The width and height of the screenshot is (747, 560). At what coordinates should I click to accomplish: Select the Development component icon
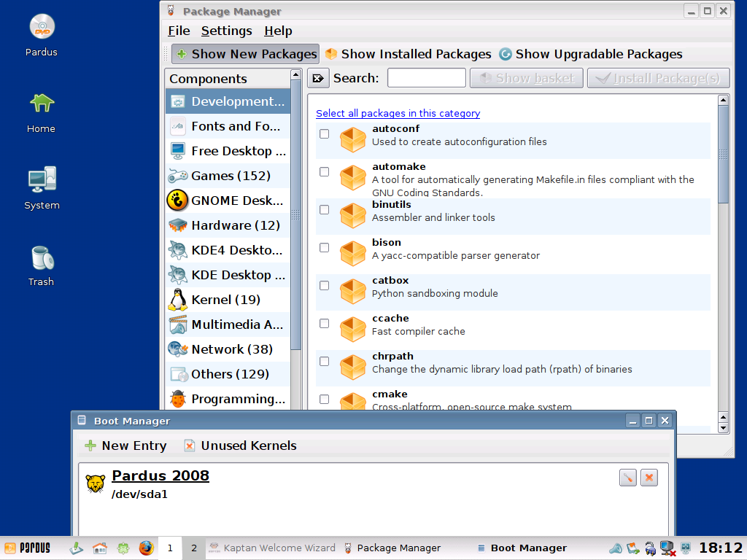pos(178,101)
